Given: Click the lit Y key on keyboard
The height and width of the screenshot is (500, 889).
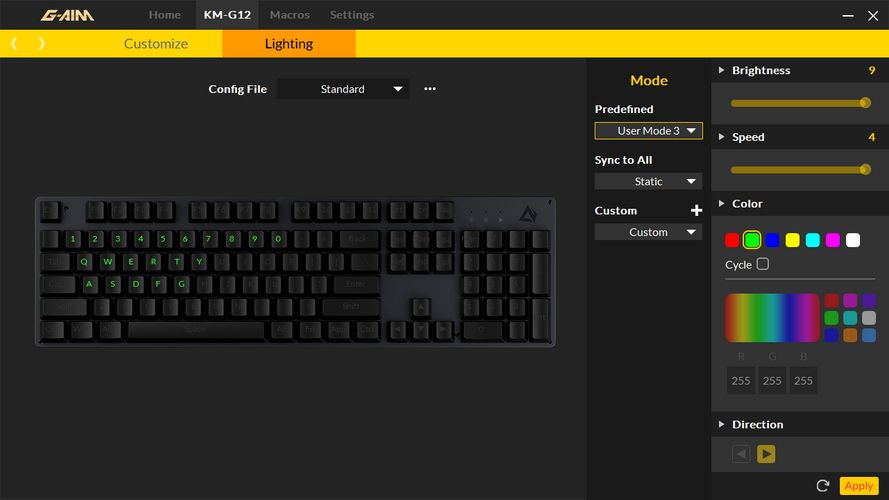Looking at the screenshot, I should 200,261.
